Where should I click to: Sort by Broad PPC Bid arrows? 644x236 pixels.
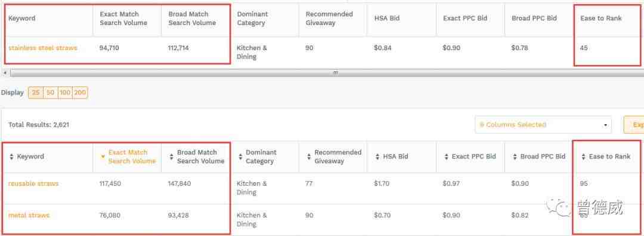pos(515,157)
